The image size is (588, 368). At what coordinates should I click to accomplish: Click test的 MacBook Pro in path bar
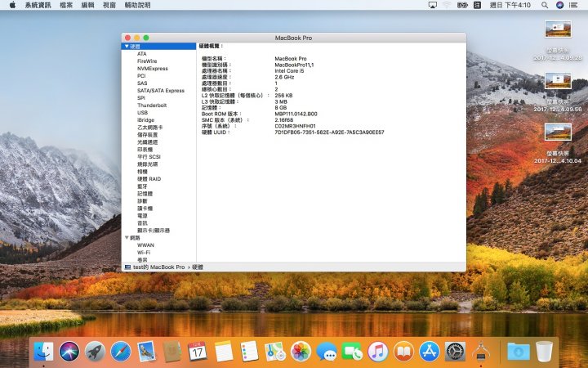[x=159, y=267]
